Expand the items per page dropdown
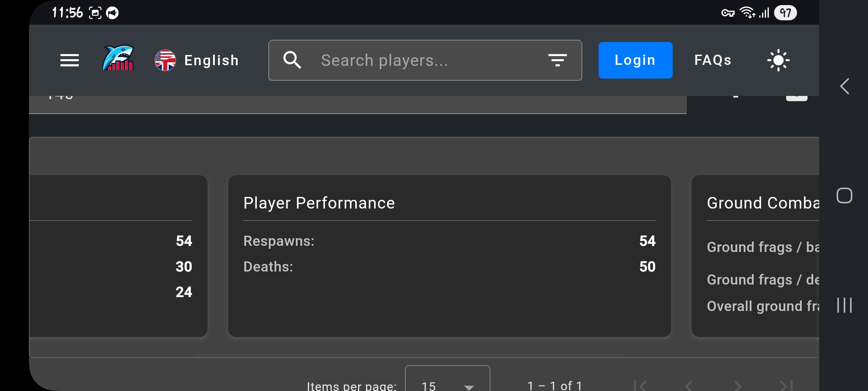 tap(448, 379)
